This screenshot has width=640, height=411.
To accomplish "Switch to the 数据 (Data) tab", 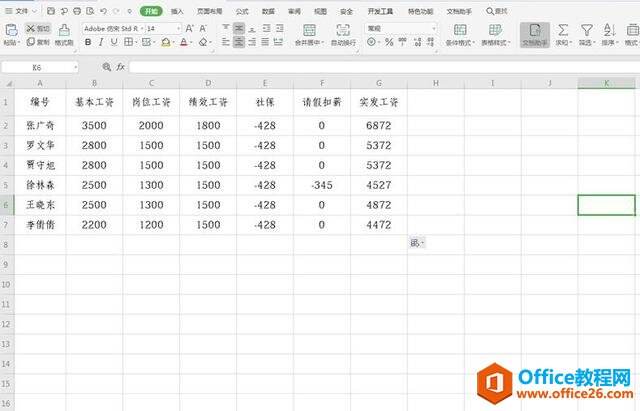I will [268, 11].
